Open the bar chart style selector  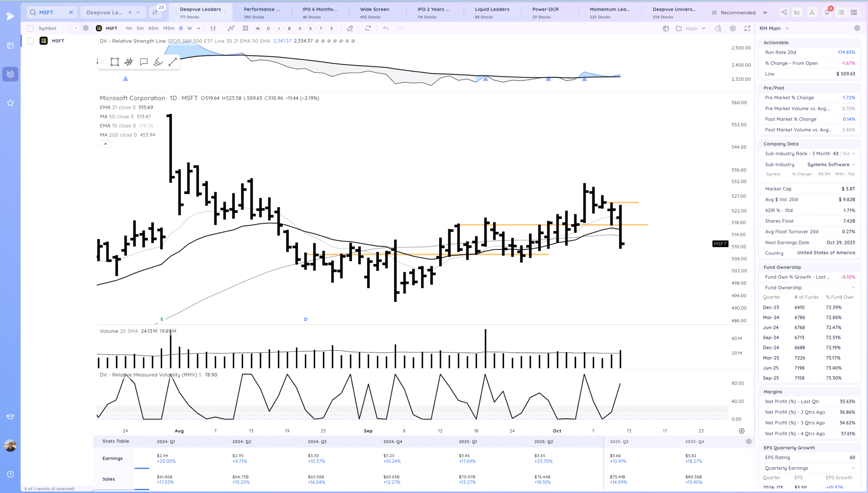pos(213,28)
